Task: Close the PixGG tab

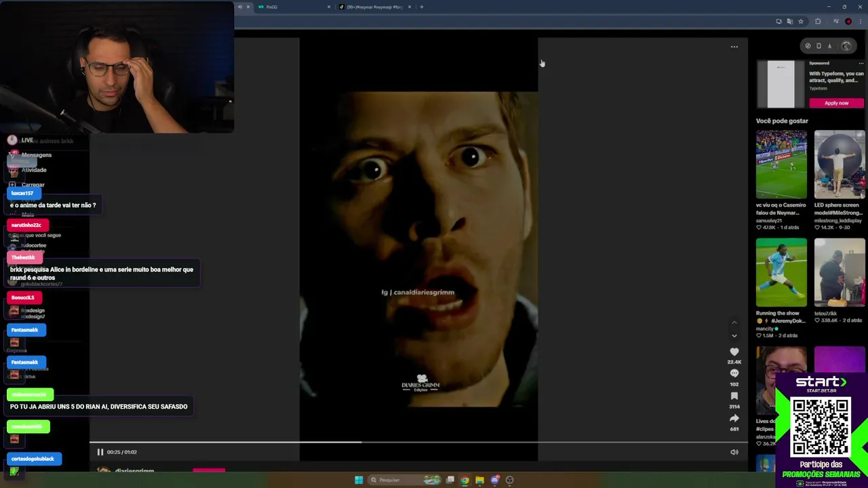Action: 329,7
